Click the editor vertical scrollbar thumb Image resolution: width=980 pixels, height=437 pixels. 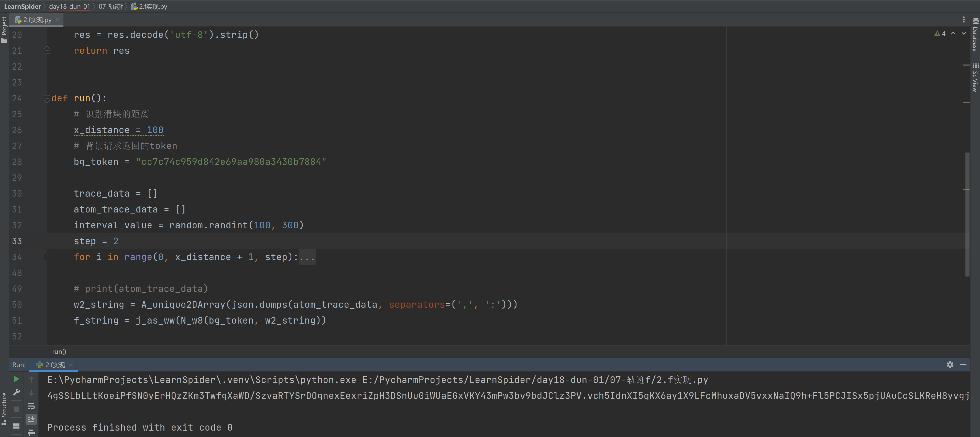click(x=967, y=214)
